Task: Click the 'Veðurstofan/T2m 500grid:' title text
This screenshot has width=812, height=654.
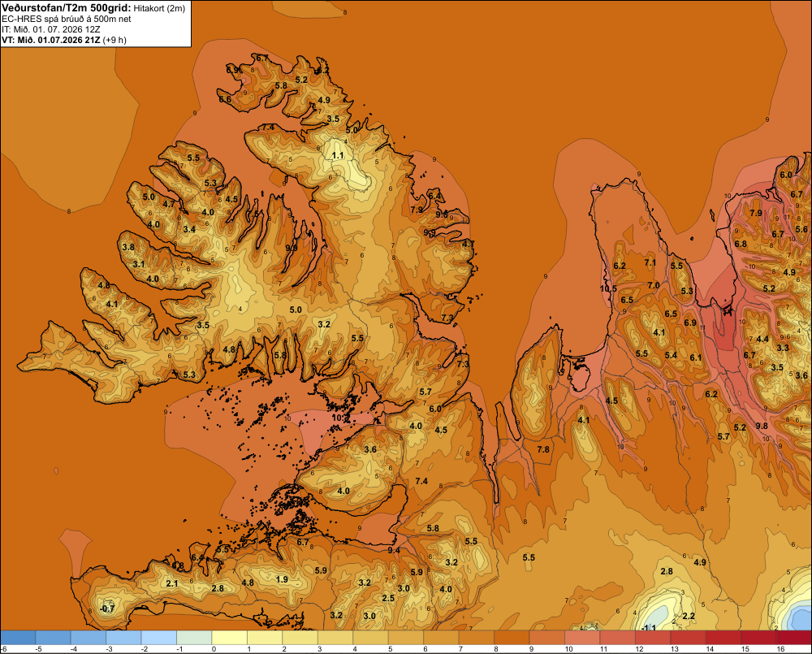Action: click(x=67, y=8)
